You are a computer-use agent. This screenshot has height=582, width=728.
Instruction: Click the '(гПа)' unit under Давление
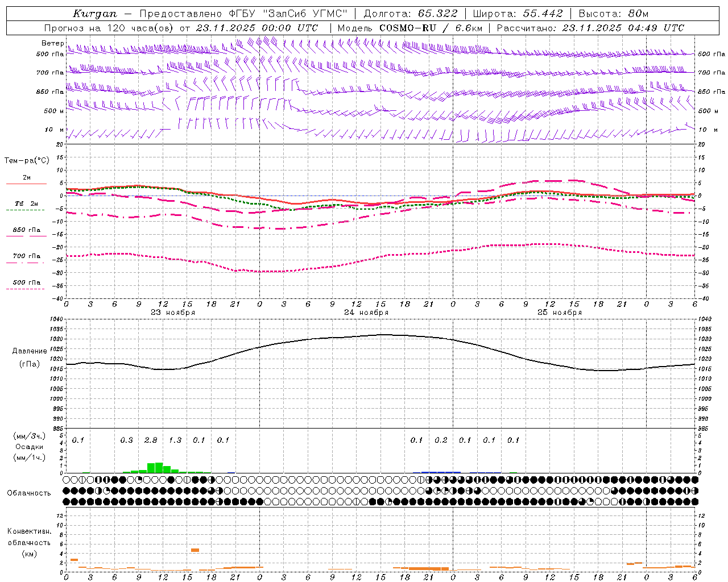(x=30, y=364)
